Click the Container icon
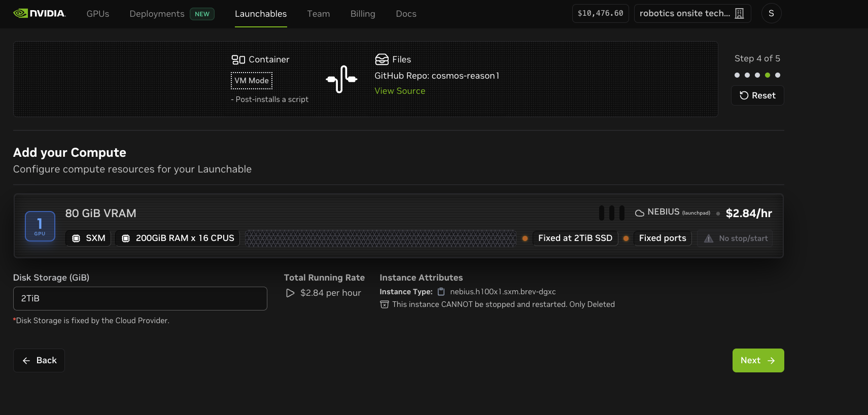868x415 pixels. tap(238, 60)
